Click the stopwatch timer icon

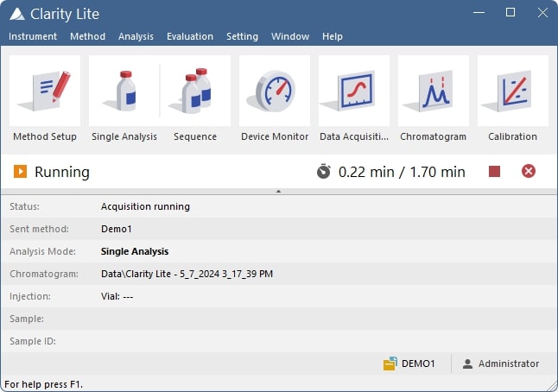click(324, 171)
